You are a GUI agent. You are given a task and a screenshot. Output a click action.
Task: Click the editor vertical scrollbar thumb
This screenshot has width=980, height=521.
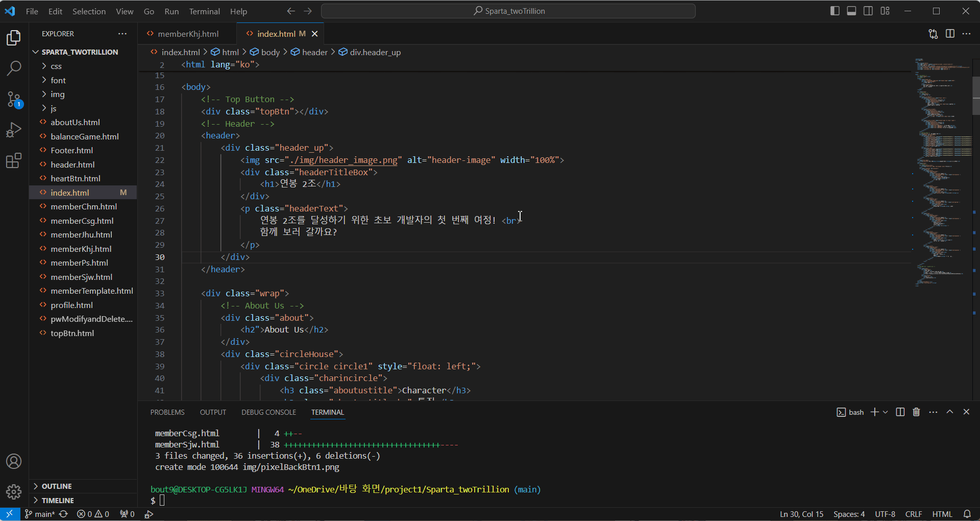pyautogui.click(x=976, y=96)
